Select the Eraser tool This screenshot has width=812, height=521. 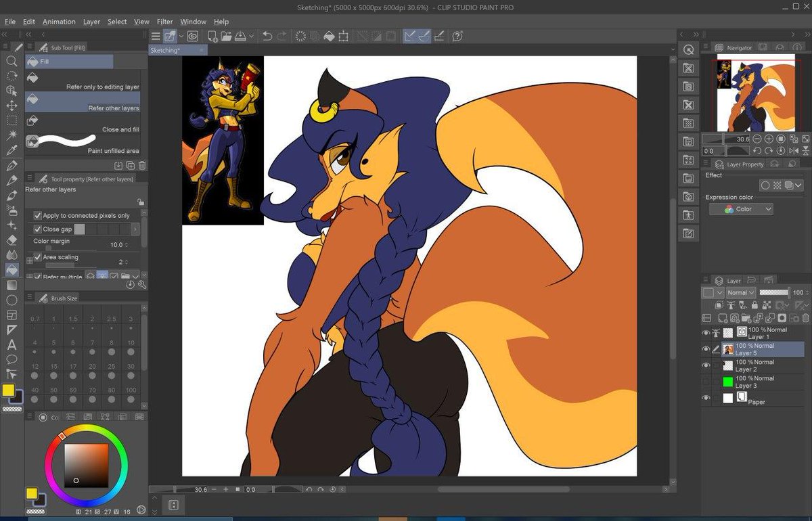tap(12, 240)
